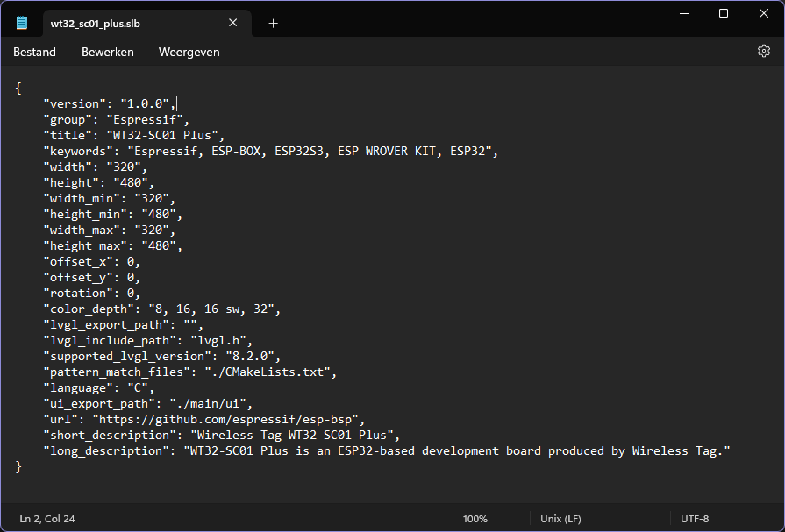Click the "short_description" line
The height and width of the screenshot is (532, 785).
[x=221, y=435]
